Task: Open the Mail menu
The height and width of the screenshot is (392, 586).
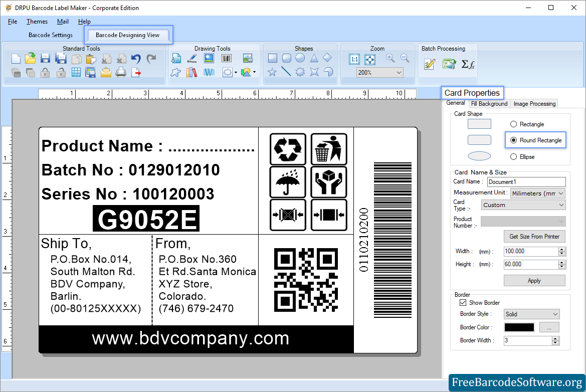Action: coord(63,21)
